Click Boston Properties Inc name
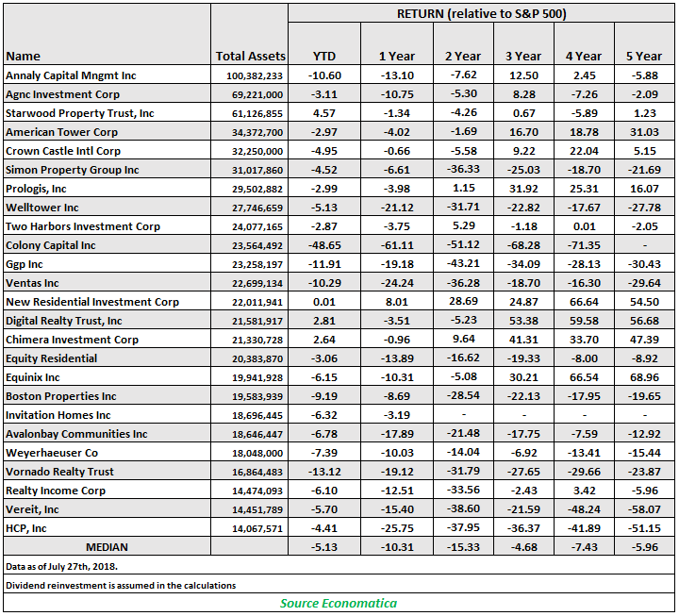Screen dimensions: 679x616 60,396
